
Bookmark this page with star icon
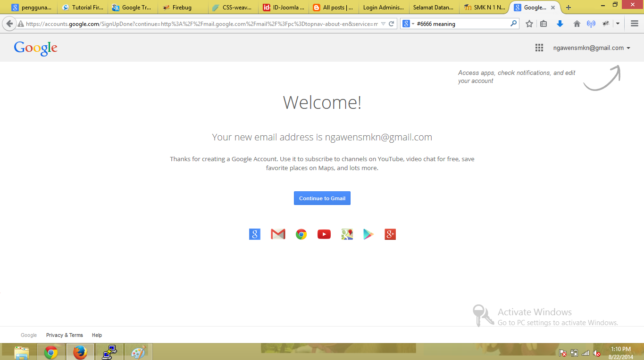click(529, 24)
